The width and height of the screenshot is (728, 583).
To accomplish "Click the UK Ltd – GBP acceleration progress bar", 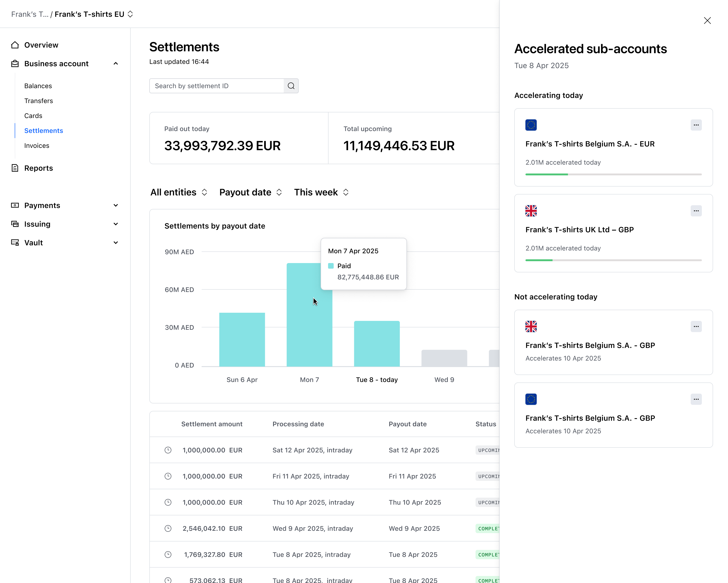I will tap(613, 260).
